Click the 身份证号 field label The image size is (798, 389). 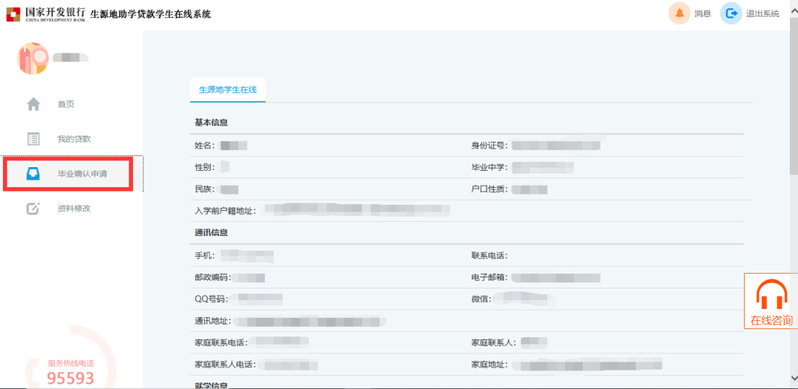[x=490, y=146]
